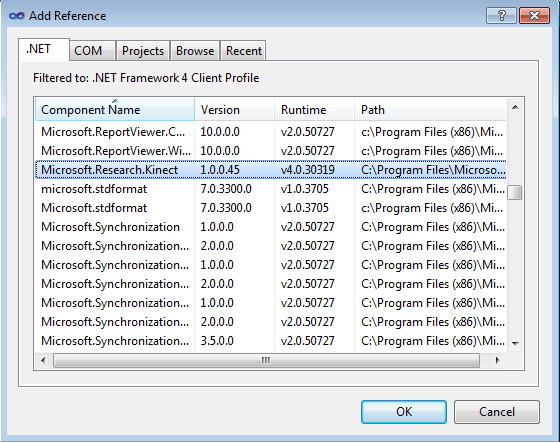
Task: Select the capitalized Microsoft.stdformat row
Action: pos(271,208)
